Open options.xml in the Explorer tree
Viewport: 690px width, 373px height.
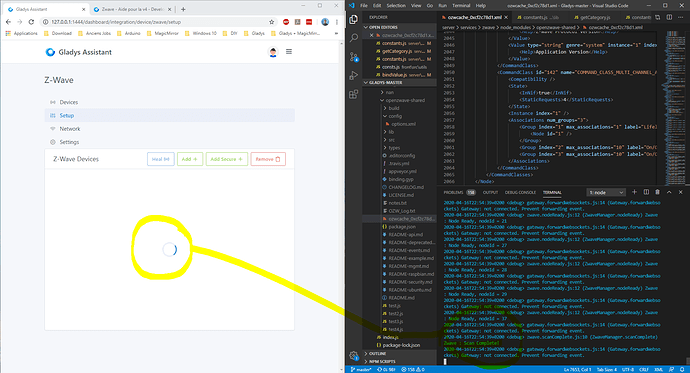point(403,124)
